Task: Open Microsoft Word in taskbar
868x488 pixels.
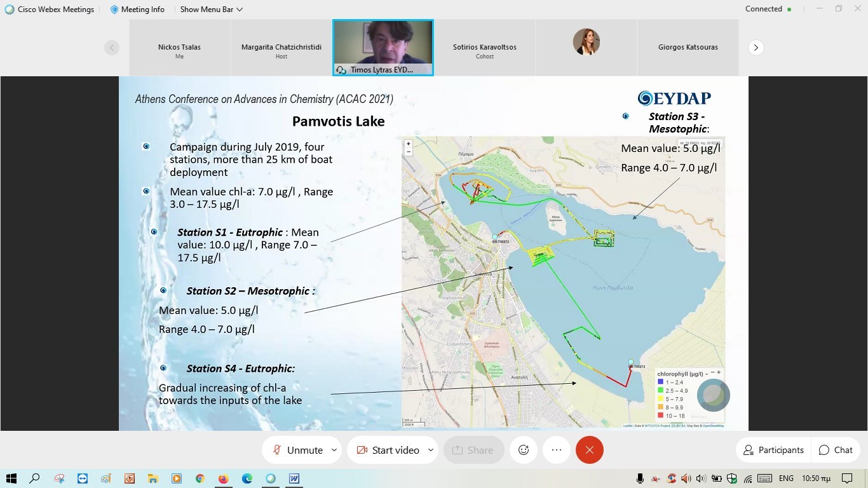Action: point(294,478)
